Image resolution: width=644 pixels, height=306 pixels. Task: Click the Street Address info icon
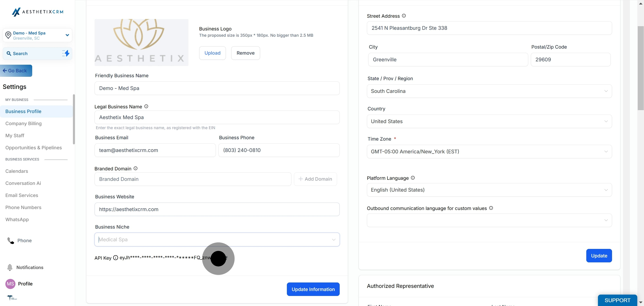pos(404,16)
